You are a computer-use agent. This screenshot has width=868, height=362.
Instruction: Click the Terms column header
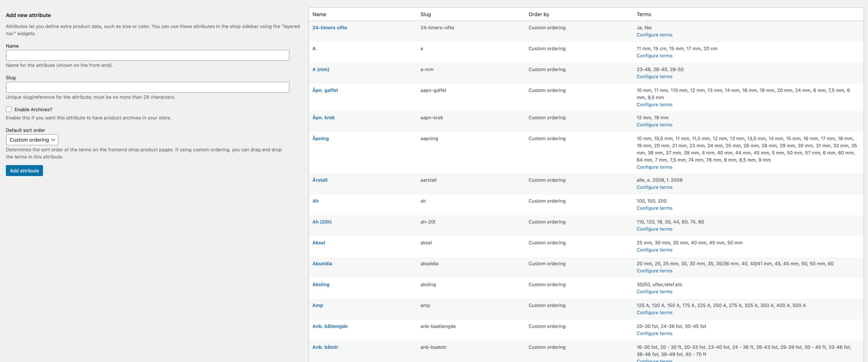click(644, 14)
